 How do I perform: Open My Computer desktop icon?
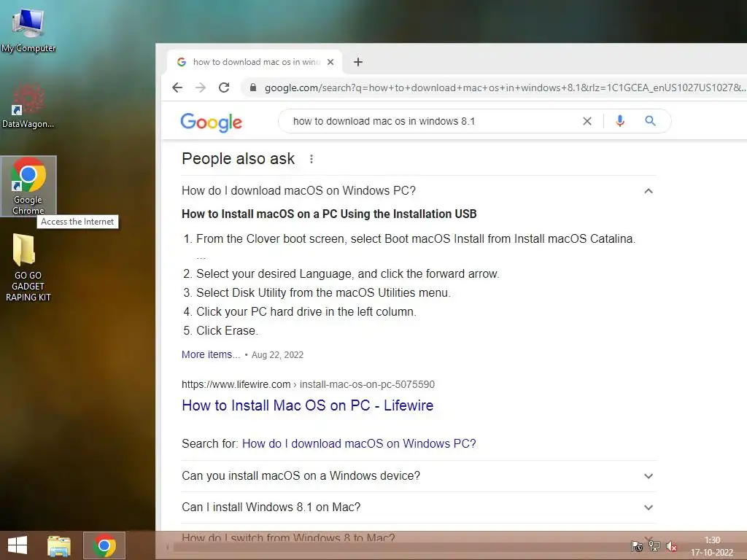click(x=28, y=29)
